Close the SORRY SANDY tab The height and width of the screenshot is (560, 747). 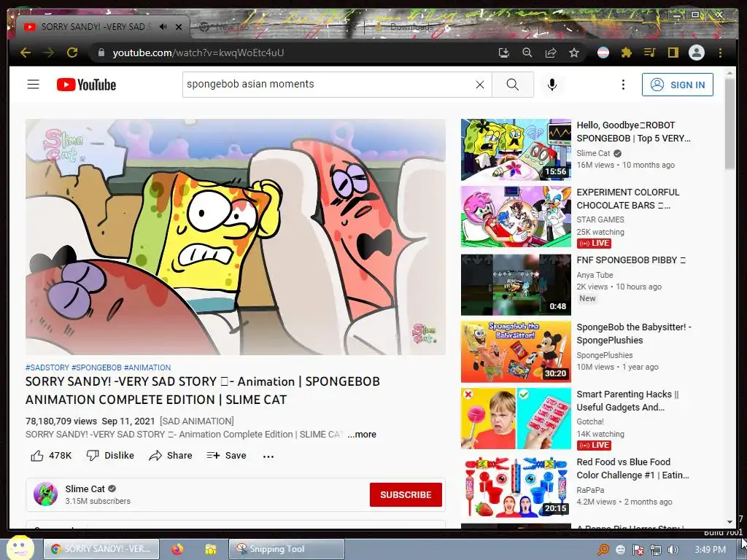(x=179, y=27)
